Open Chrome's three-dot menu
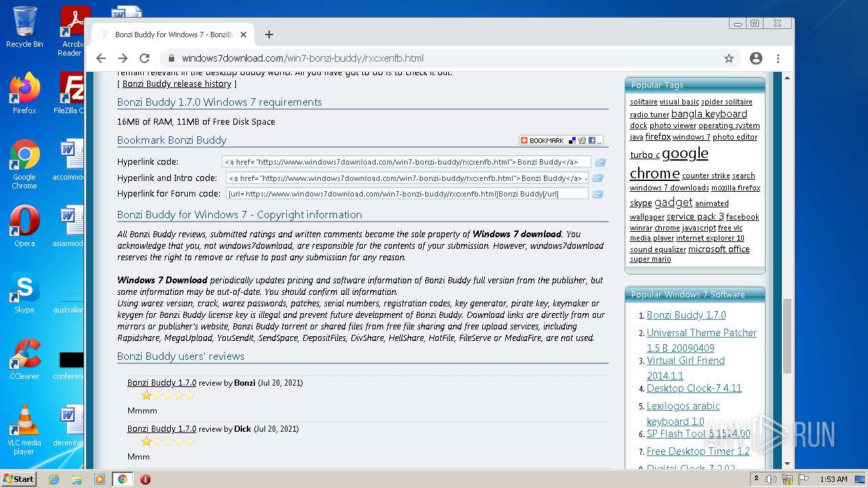 pyautogui.click(x=778, y=58)
